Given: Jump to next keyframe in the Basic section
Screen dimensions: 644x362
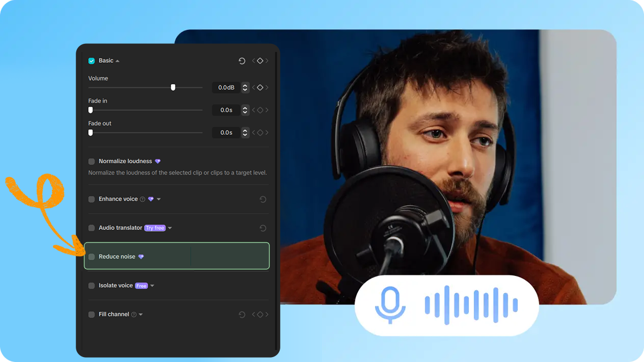Looking at the screenshot, I should click(x=267, y=61).
